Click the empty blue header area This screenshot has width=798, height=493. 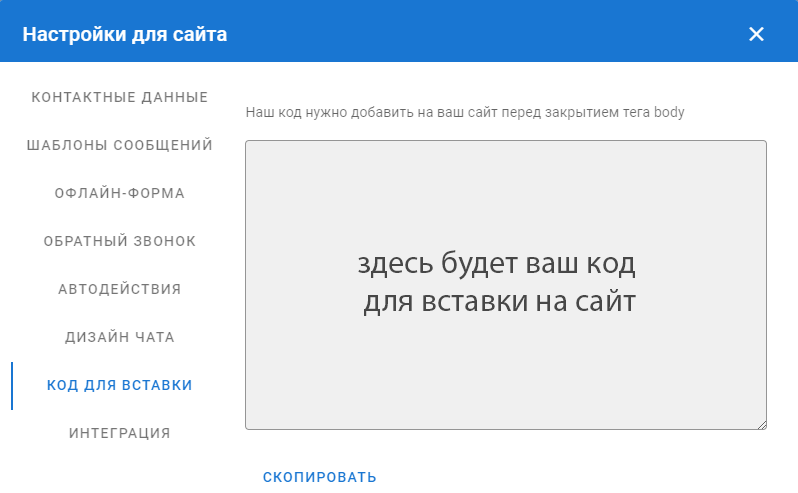point(480,34)
